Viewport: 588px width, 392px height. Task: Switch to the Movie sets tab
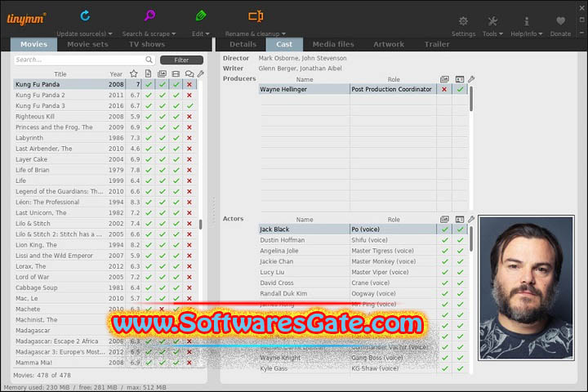(x=87, y=44)
